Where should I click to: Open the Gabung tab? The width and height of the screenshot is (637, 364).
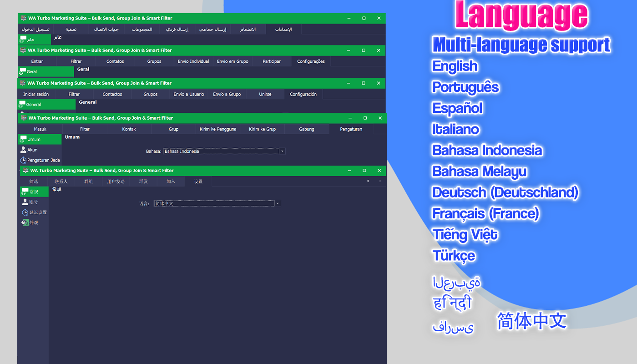tap(307, 129)
